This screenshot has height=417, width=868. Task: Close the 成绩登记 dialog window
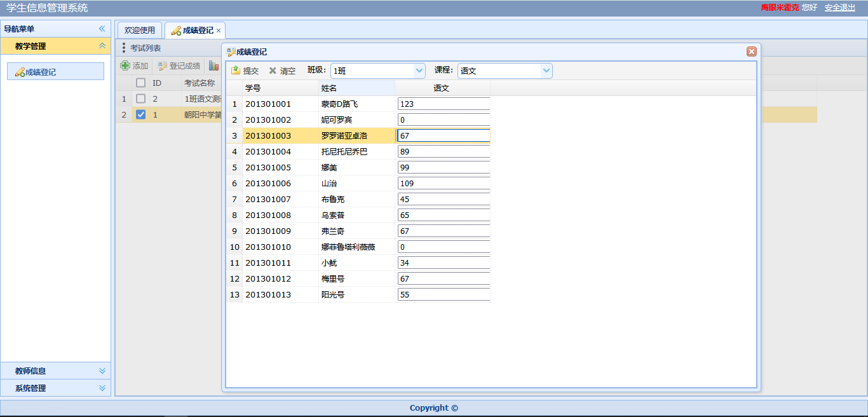751,51
